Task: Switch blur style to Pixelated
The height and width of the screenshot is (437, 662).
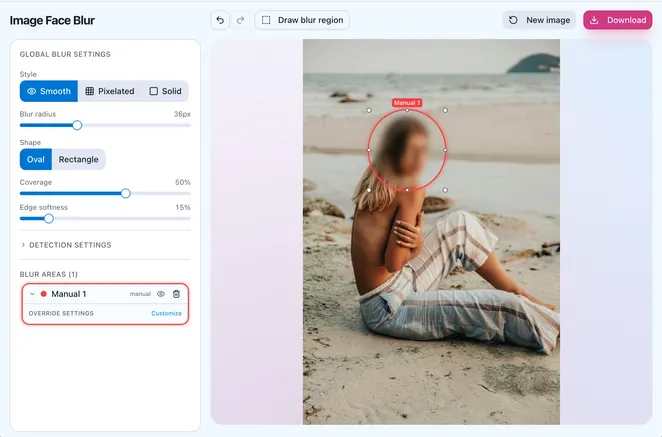Action: click(110, 91)
